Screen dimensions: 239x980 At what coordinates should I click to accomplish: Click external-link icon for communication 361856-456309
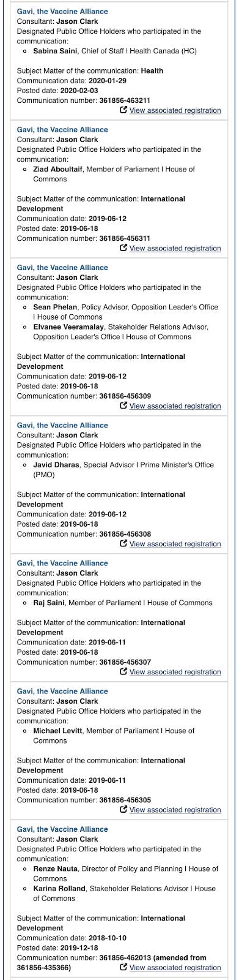(124, 405)
